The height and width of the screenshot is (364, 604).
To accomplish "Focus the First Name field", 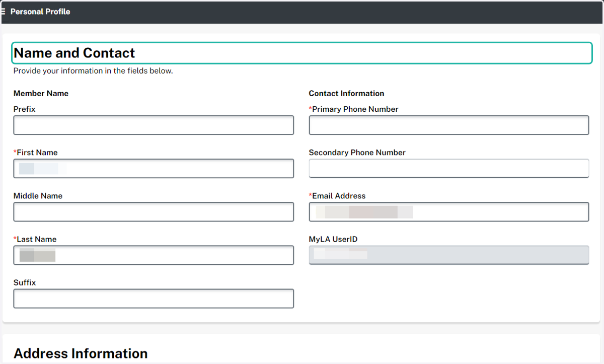I will (154, 169).
